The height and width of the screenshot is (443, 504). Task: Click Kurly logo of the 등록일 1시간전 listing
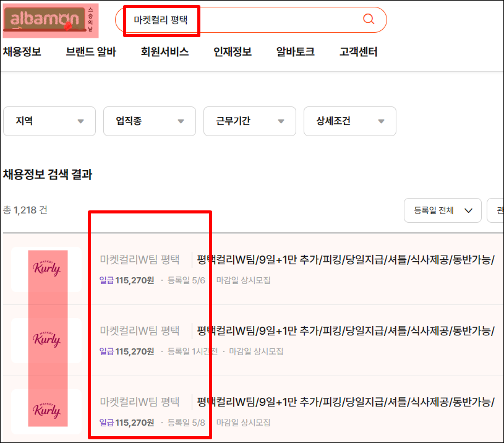coord(46,340)
